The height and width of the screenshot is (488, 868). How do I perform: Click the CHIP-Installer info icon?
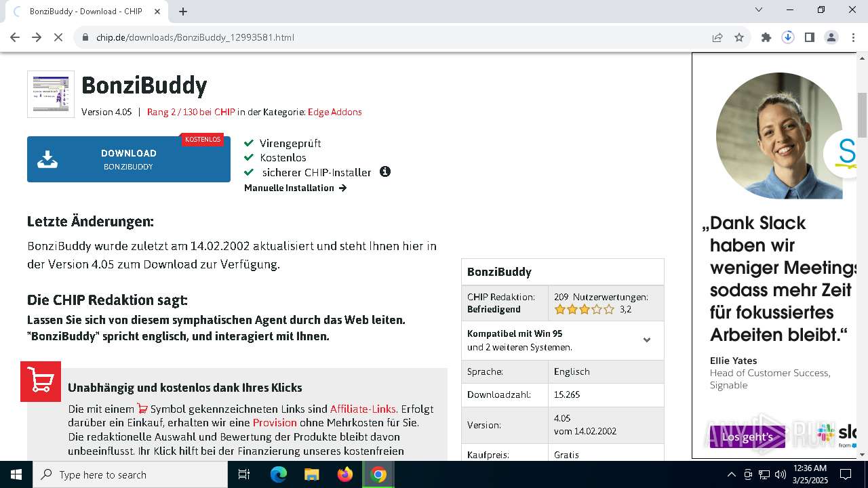(385, 171)
